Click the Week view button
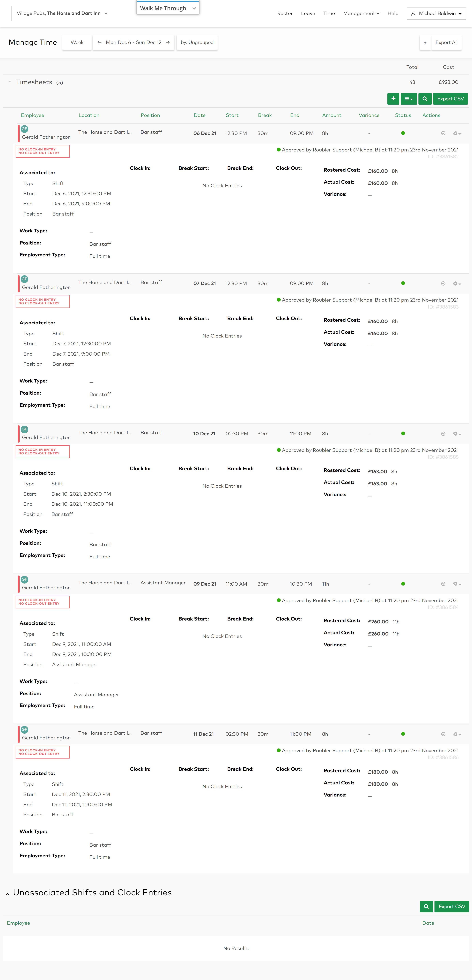The width and height of the screenshot is (472, 980). (x=77, y=43)
